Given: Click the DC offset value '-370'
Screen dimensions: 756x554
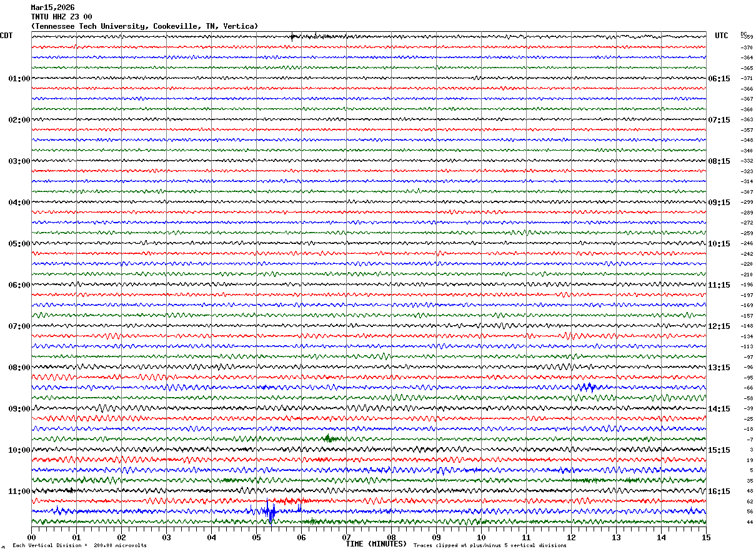Looking at the screenshot, I should click(x=747, y=48).
